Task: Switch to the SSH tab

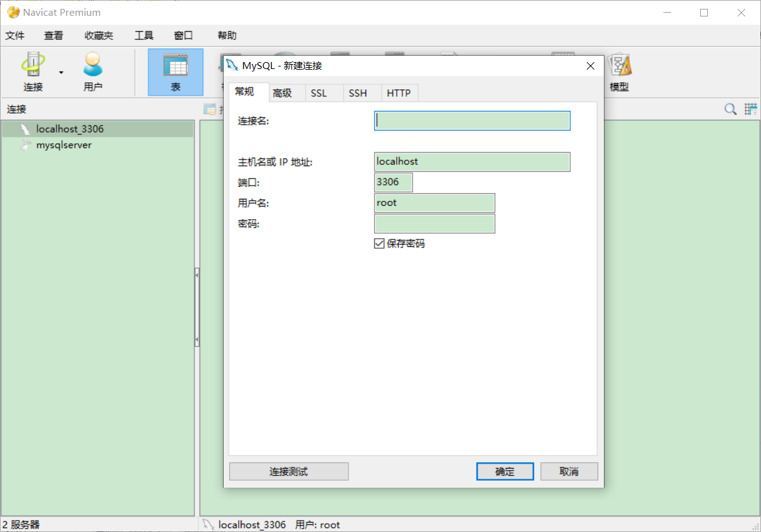Action: 362,93
